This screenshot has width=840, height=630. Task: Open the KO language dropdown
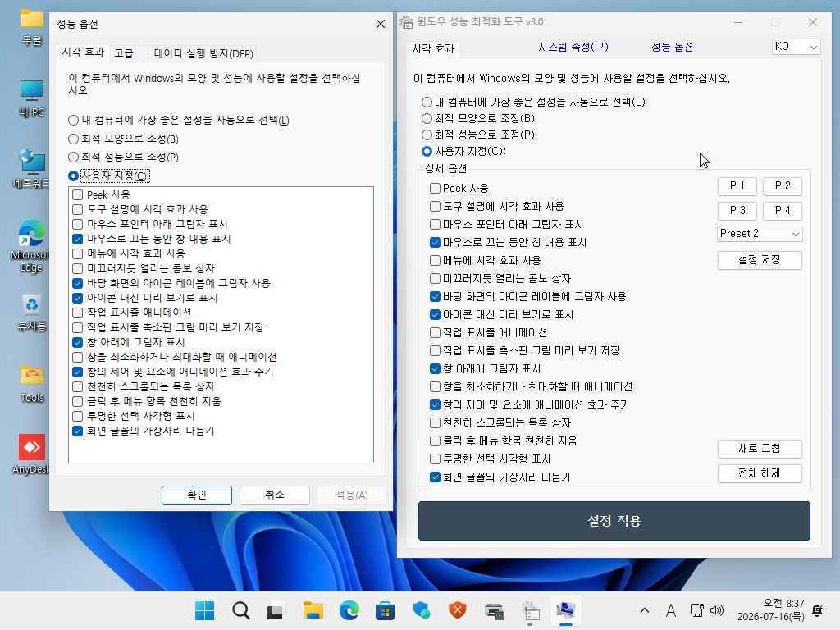click(796, 47)
